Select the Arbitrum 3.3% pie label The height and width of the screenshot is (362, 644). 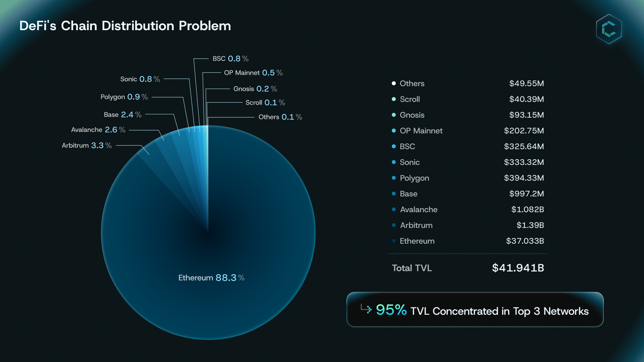pyautogui.click(x=87, y=145)
